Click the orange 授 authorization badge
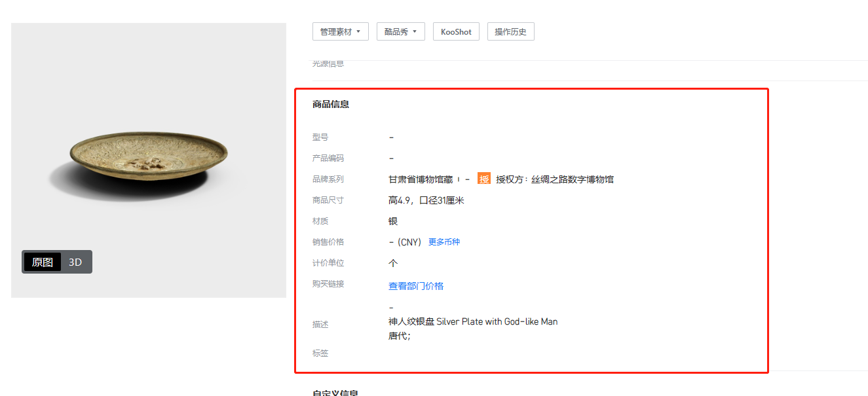 [x=483, y=179]
